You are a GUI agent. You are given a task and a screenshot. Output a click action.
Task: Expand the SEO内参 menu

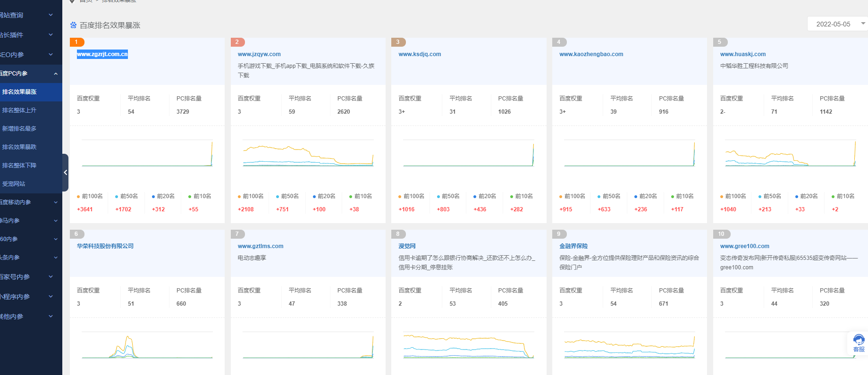[x=31, y=55]
